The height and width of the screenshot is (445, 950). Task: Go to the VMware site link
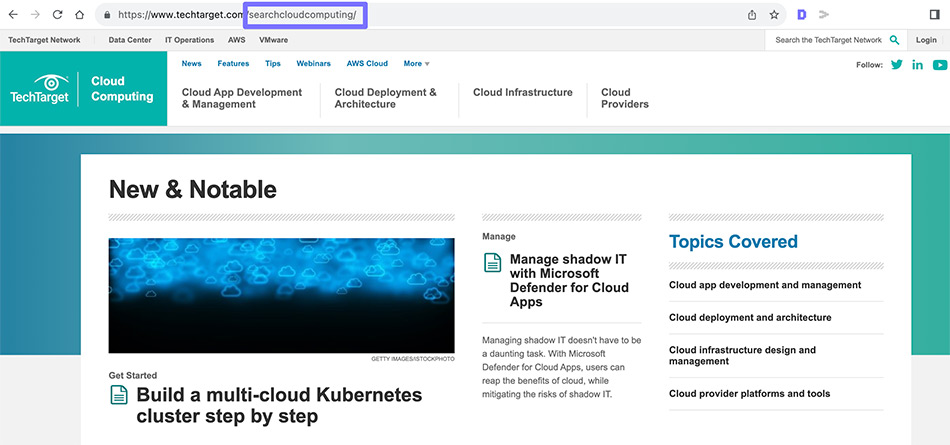(273, 40)
